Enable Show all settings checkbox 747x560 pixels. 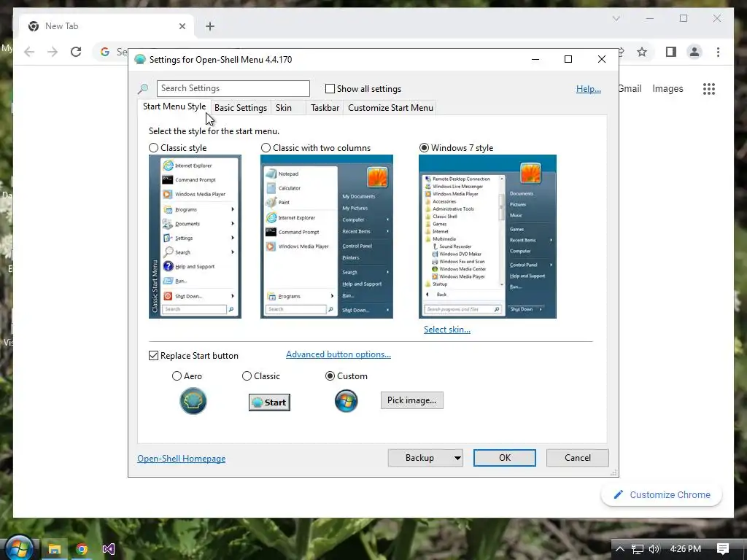(330, 88)
